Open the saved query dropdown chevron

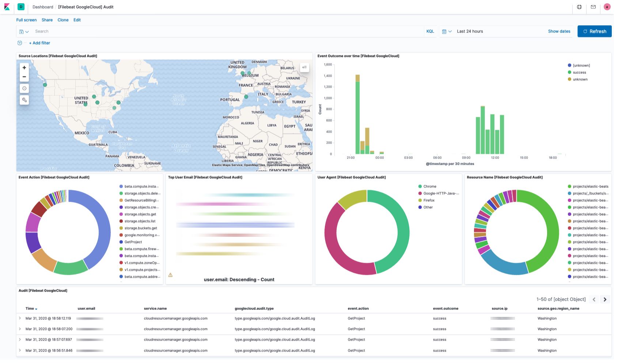pos(27,31)
